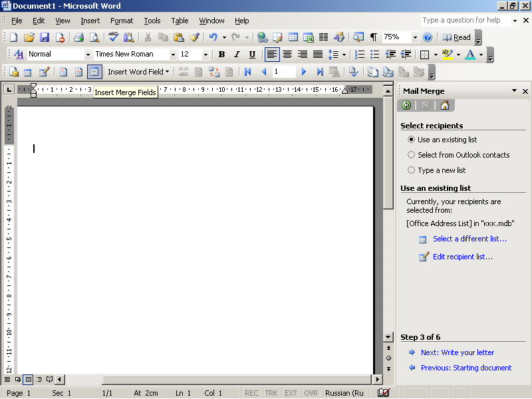The image size is (532, 399).
Task: Go to 'Previous: Starting document' step
Action: pyautogui.click(x=466, y=368)
